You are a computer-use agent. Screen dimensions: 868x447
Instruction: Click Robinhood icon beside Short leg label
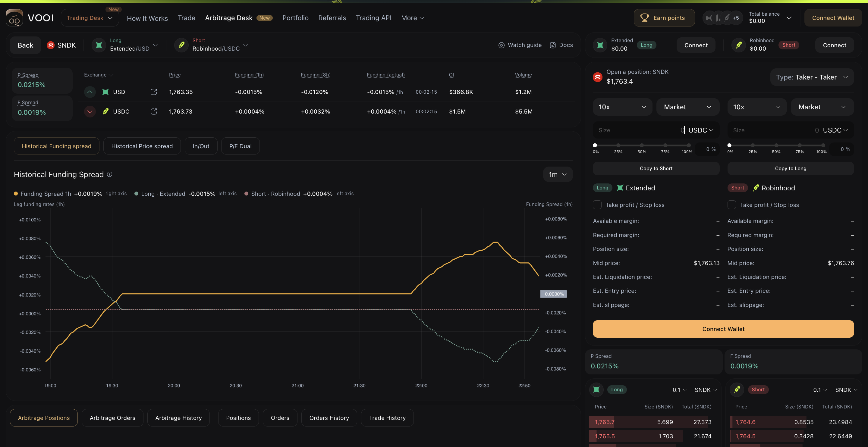(x=756, y=188)
